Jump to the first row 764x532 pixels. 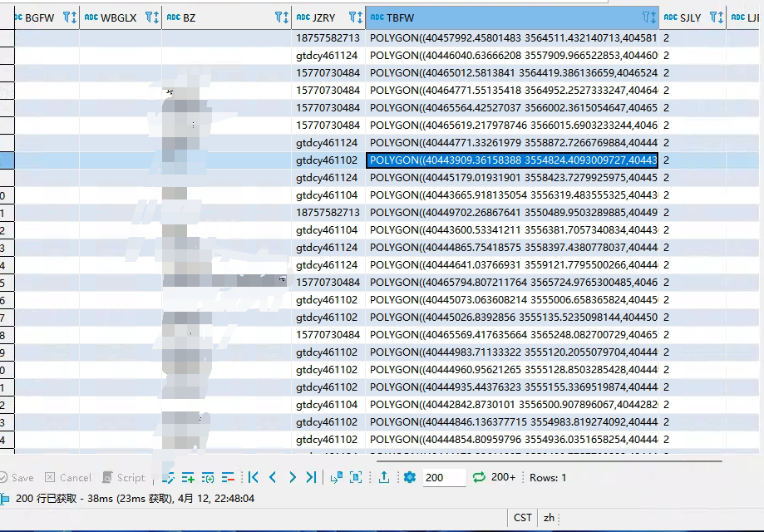coord(254,477)
